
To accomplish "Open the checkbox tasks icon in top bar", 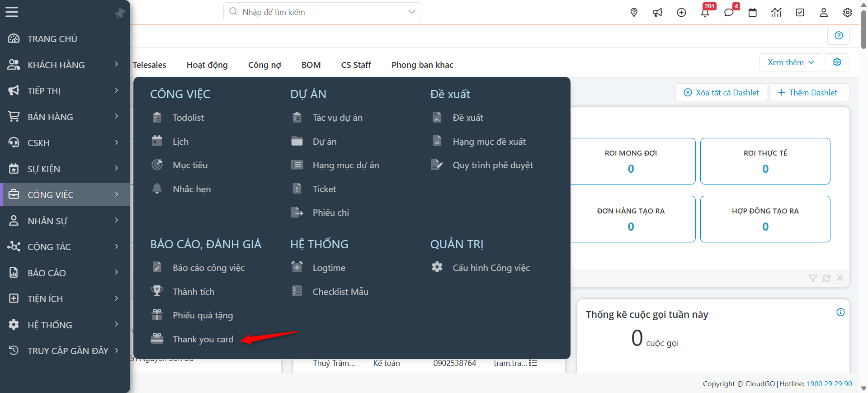I will 800,12.
